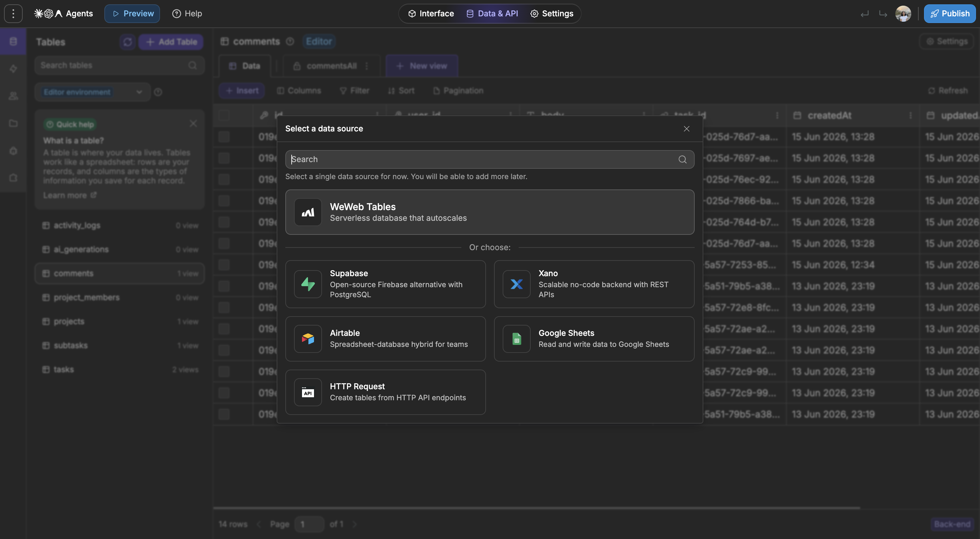Click the HTTP Request API icon
The height and width of the screenshot is (539, 980).
(308, 392)
